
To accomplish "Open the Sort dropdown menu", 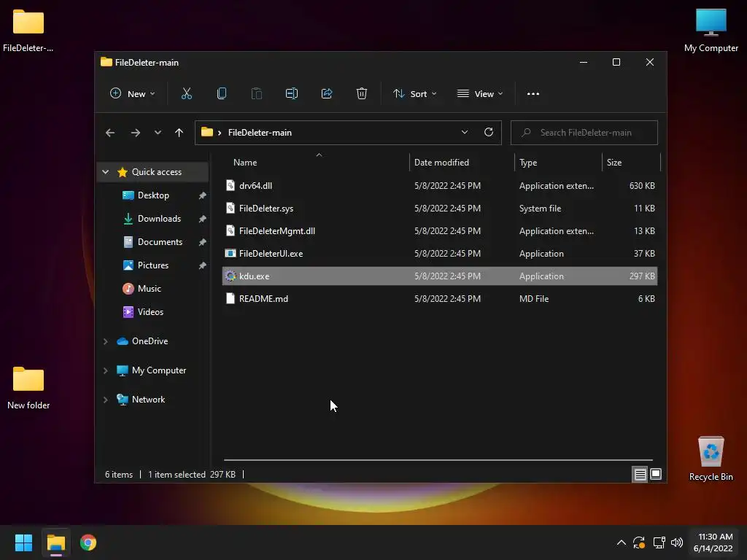I will 414,94.
